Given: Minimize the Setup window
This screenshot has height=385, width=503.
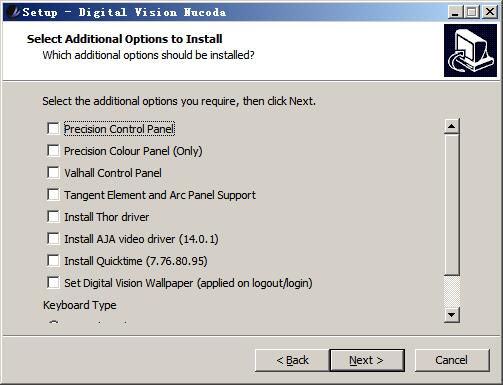Looking at the screenshot, I should pos(455,12).
